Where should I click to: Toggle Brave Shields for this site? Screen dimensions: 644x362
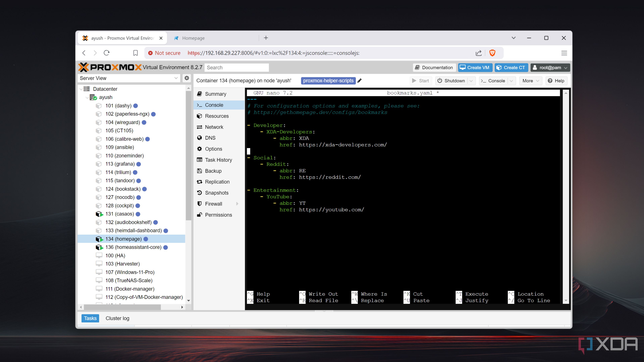492,53
